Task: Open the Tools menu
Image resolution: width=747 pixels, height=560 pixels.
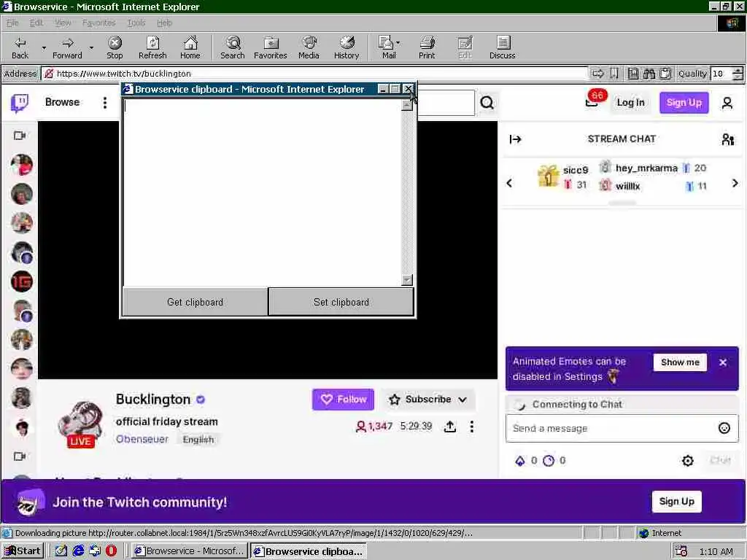Action: (136, 23)
